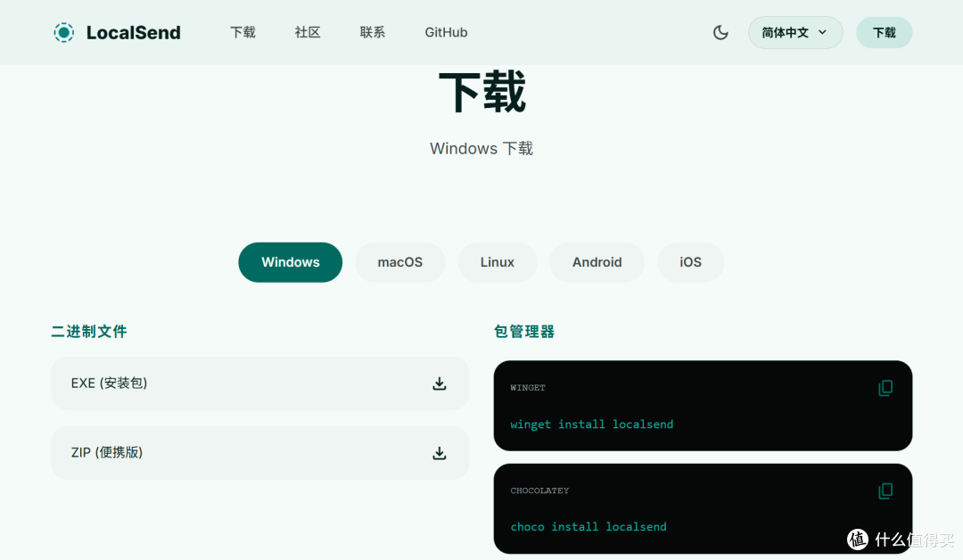This screenshot has height=560, width=963.
Task: Select the Windows platform tab
Action: click(x=291, y=262)
